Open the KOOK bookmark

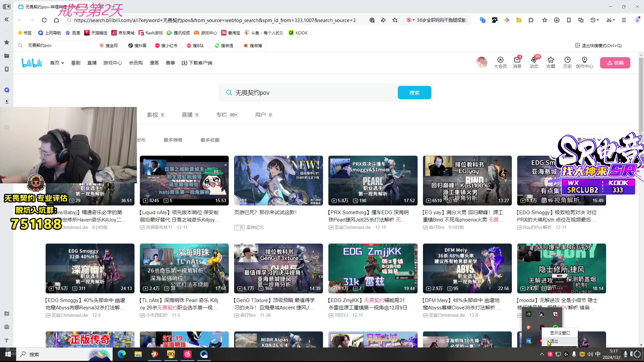pos(298,33)
